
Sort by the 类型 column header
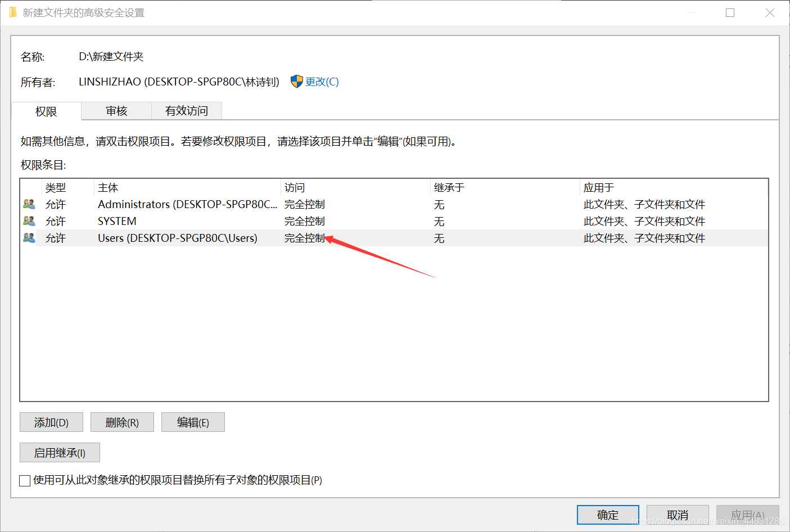(67, 188)
